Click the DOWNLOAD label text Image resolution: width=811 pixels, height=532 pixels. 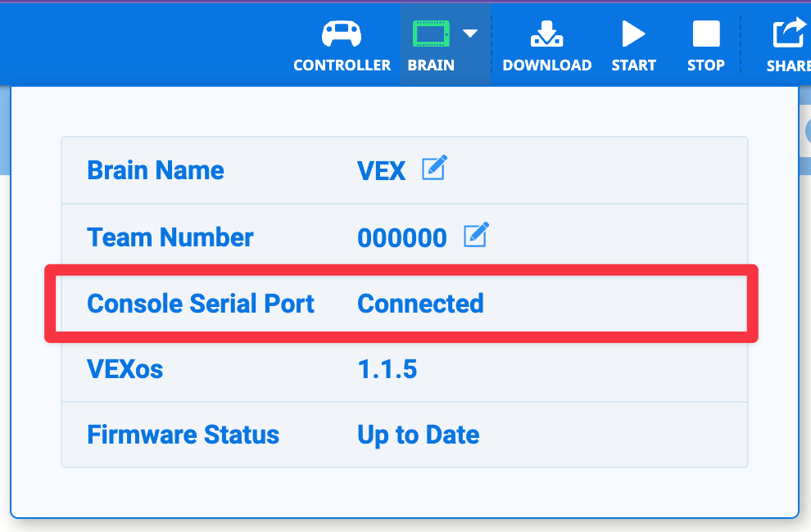[547, 65]
